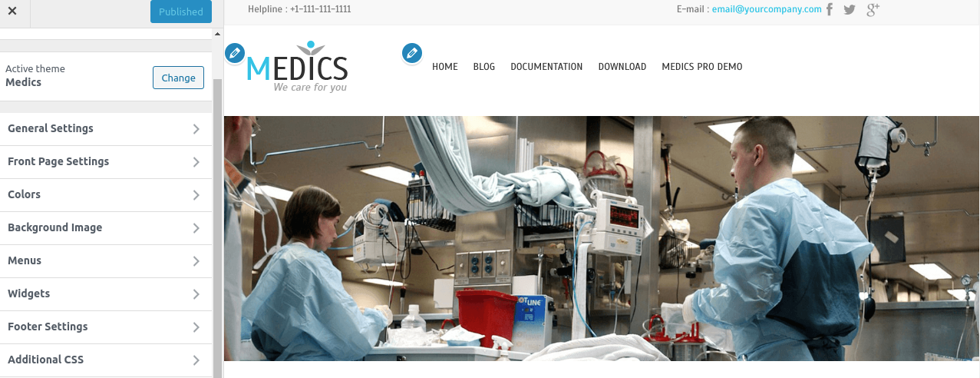Image resolution: width=980 pixels, height=378 pixels.
Task: Open the Facebook icon in the header
Action: [x=830, y=9]
